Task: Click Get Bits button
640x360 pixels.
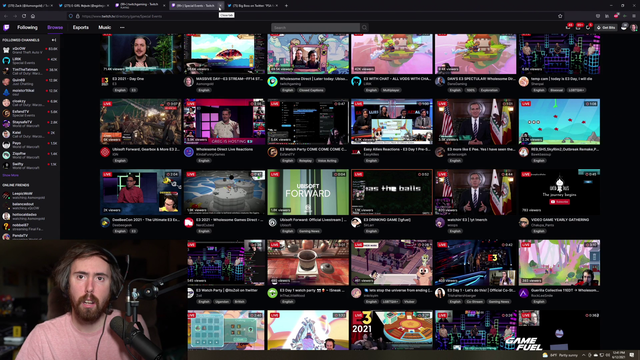Action: coord(606,27)
